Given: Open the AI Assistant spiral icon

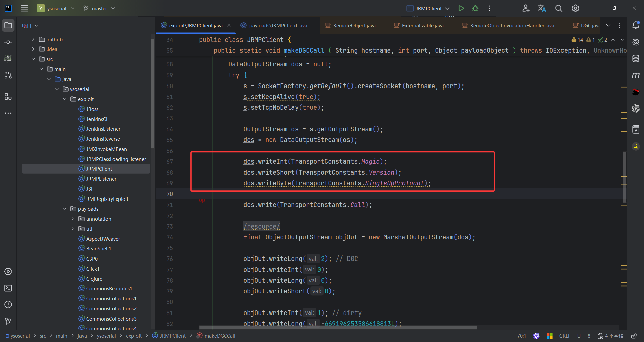Looking at the screenshot, I should 636,42.
